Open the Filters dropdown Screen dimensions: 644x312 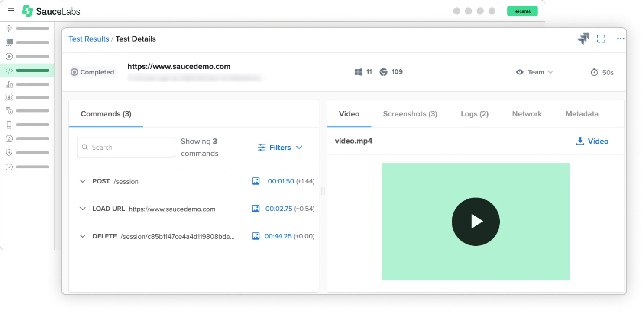[x=279, y=147]
